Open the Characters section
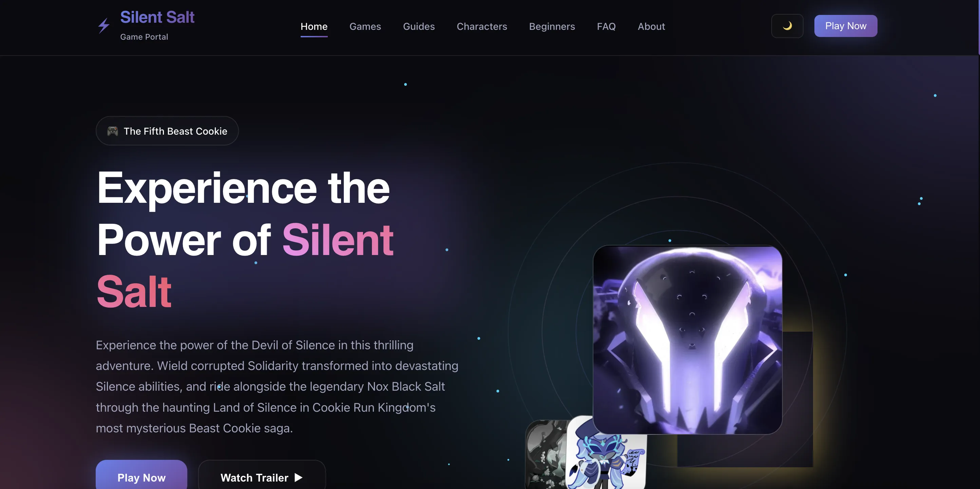 pos(482,26)
